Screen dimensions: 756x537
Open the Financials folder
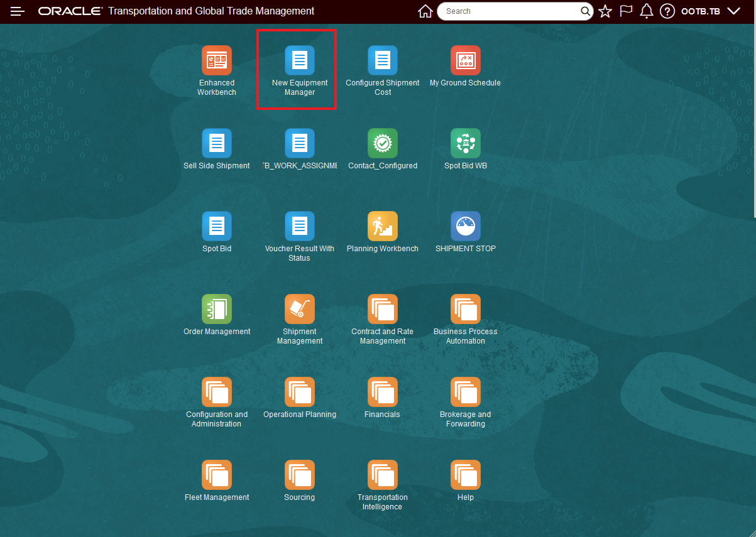[383, 392]
